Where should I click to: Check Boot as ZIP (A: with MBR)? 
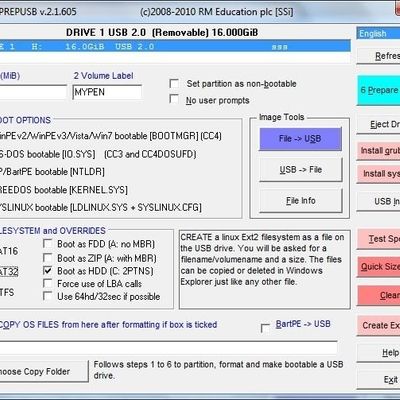pyautogui.click(x=48, y=258)
